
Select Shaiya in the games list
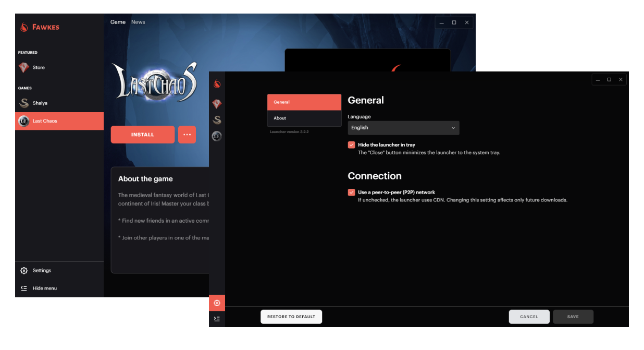coord(59,103)
